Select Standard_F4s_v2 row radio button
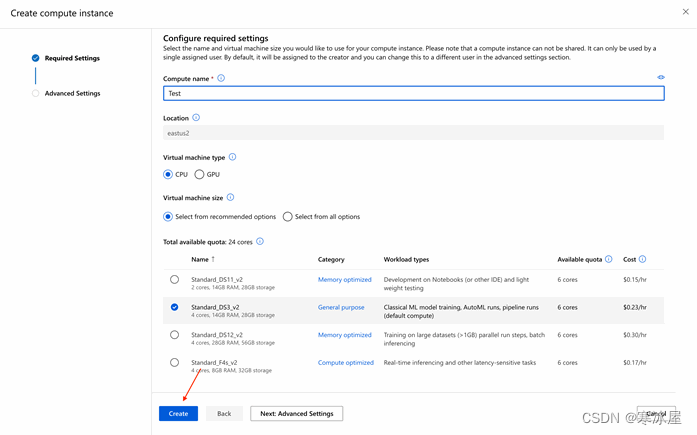 tap(175, 362)
